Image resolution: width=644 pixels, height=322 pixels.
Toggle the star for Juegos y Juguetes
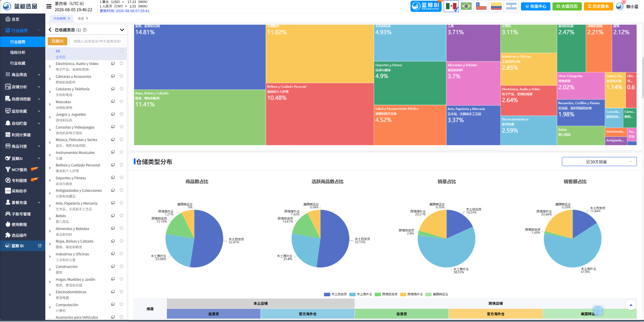click(121, 114)
